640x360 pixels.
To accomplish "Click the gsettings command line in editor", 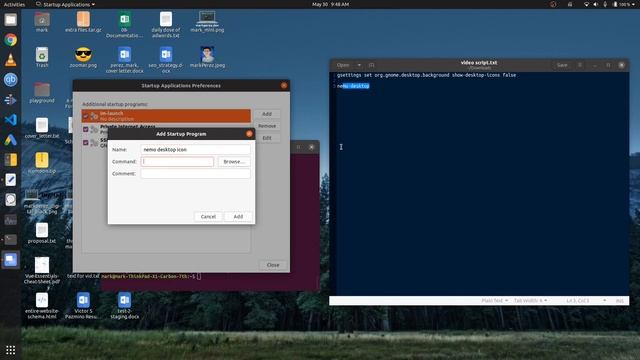I will (x=426, y=75).
